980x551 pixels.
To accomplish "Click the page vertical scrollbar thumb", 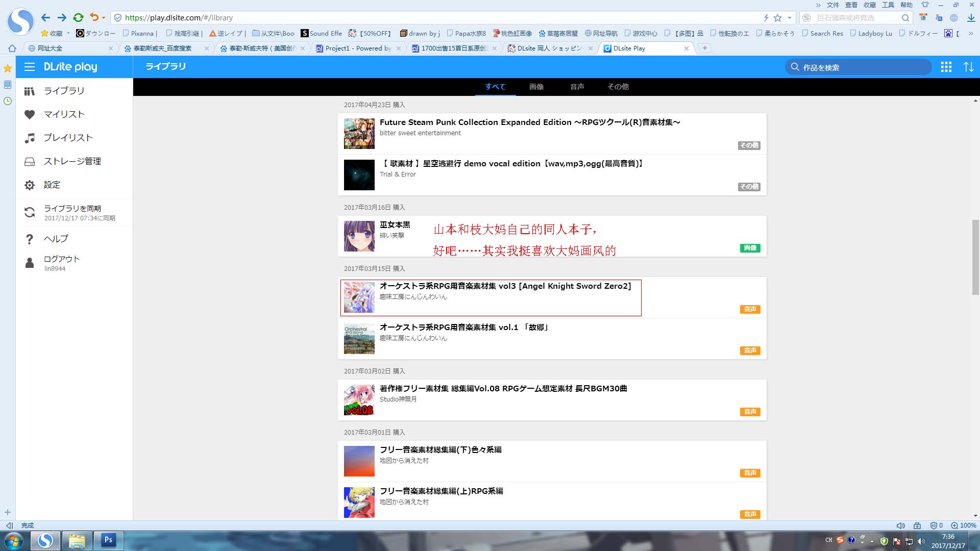I will (975, 257).
